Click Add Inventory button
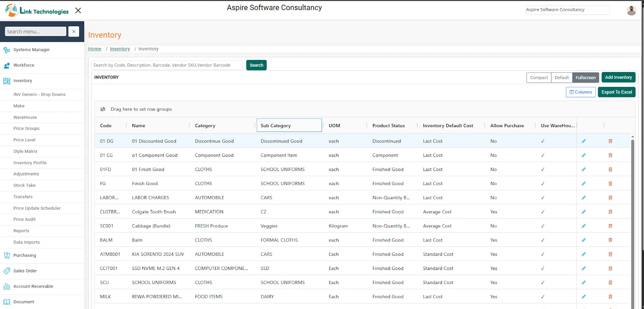 (618, 77)
